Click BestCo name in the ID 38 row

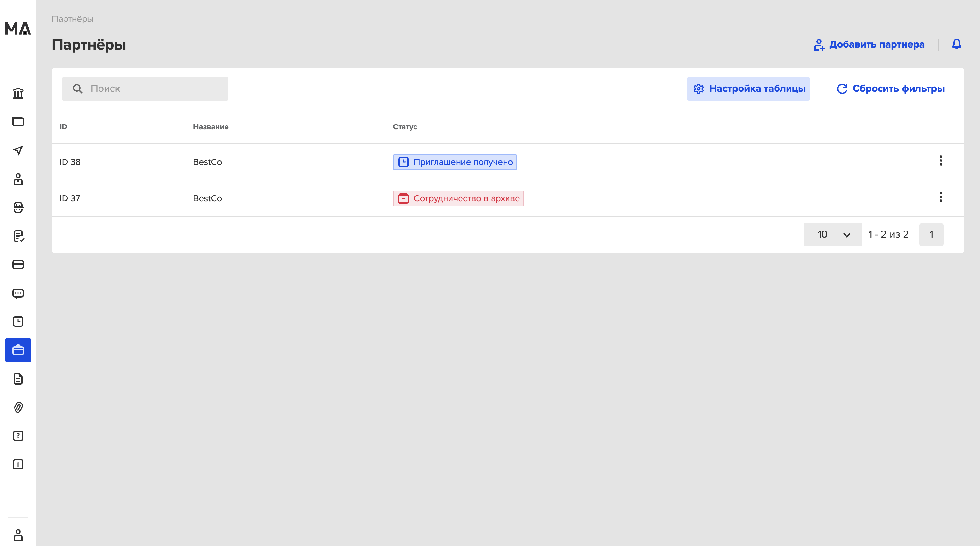pos(207,162)
